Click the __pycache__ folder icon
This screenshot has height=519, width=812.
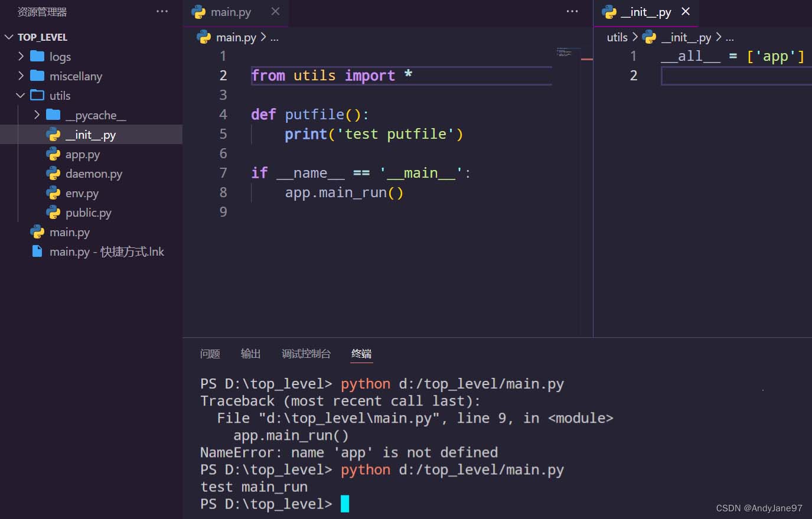[53, 115]
